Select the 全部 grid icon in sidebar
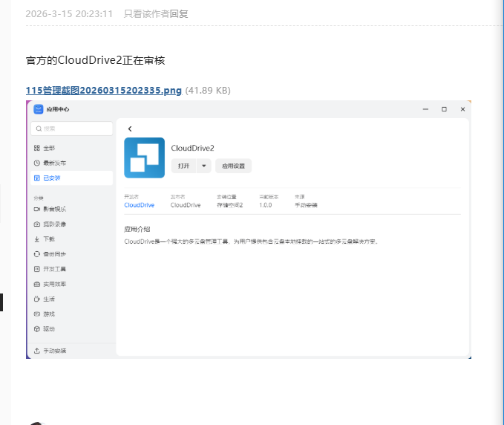Screen dimensions: 504x425 click(37, 148)
